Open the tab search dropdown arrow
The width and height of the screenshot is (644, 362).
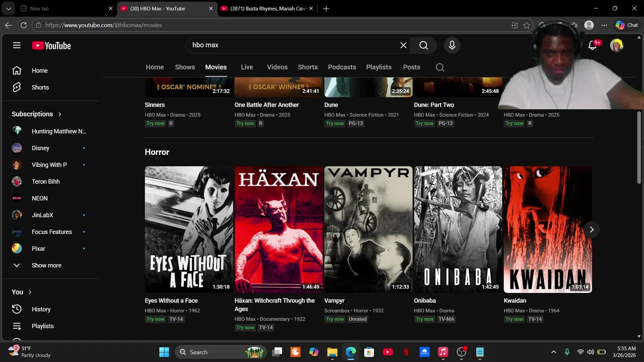pyautogui.click(x=9, y=9)
